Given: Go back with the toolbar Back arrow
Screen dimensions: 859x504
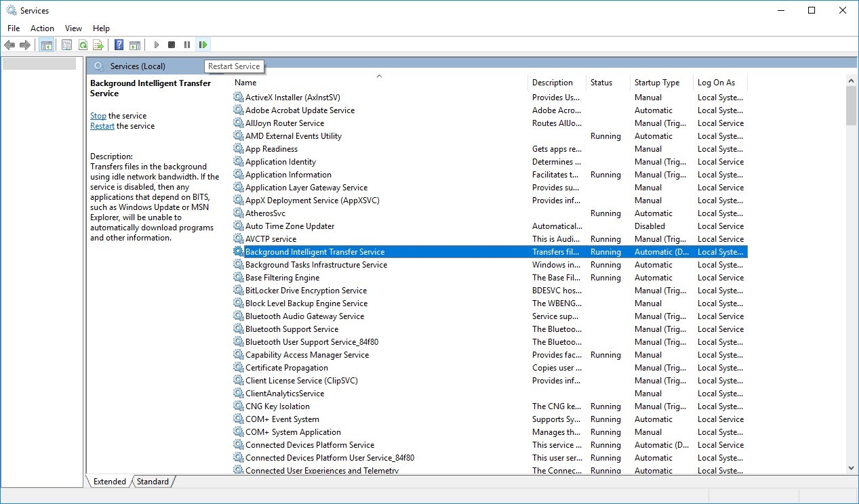Looking at the screenshot, I should click(9, 45).
